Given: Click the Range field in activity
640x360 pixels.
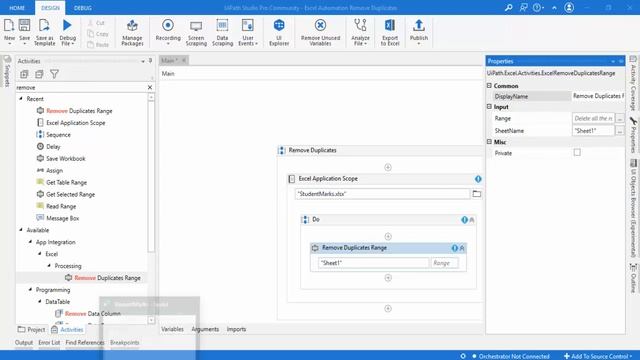Looking at the screenshot, I should (x=444, y=263).
